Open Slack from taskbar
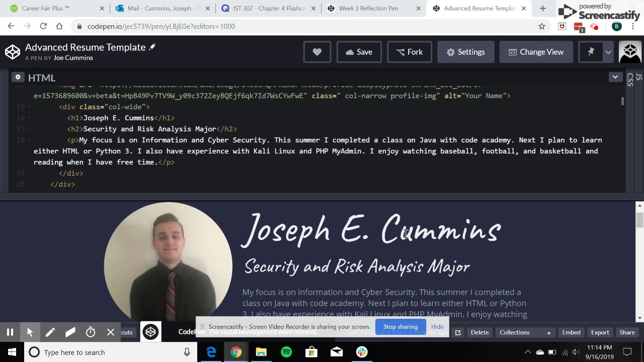Image resolution: width=644 pixels, height=362 pixels. 362,352
